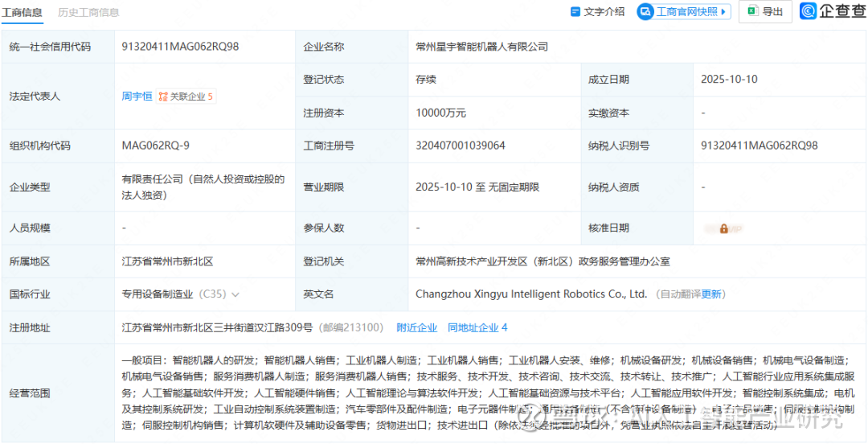Image resolution: width=868 pixels, height=444 pixels.
Task: Click the 自动翻译 note text
Action: 681,294
